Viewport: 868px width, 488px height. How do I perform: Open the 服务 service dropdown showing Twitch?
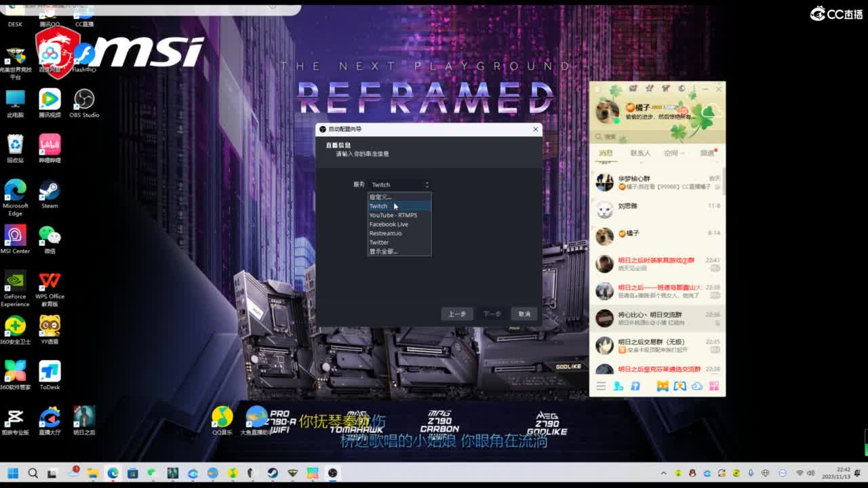click(x=399, y=184)
